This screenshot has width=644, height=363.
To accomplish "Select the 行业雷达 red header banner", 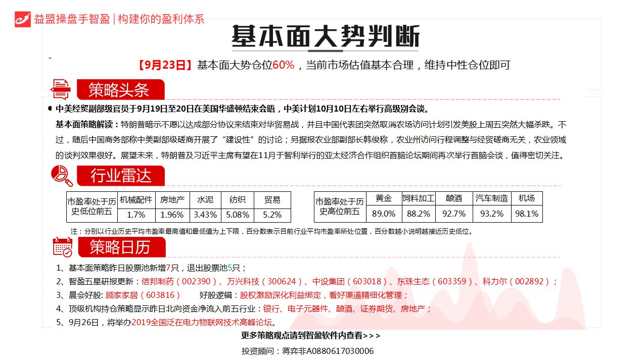I will click(x=120, y=176).
